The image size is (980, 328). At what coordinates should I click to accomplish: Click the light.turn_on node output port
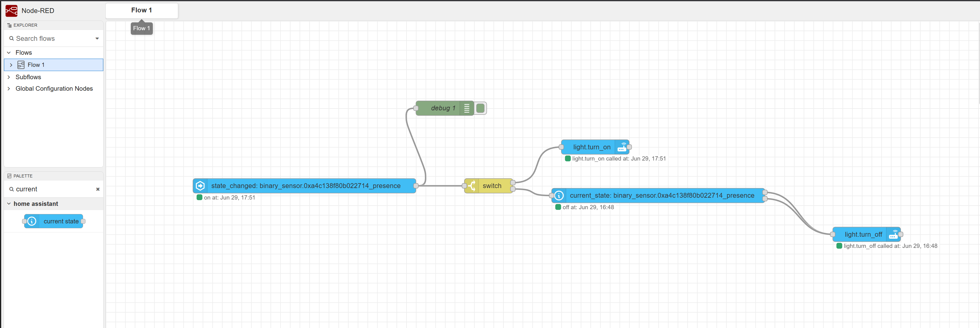629,147
